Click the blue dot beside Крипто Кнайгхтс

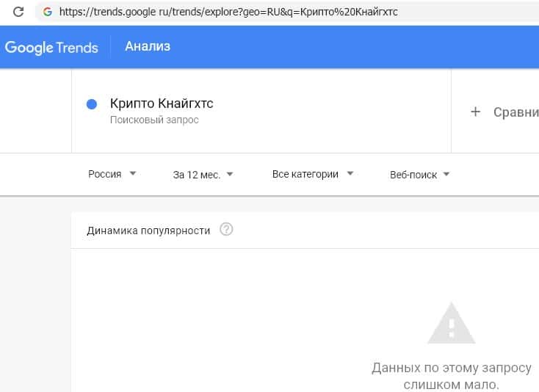point(92,104)
